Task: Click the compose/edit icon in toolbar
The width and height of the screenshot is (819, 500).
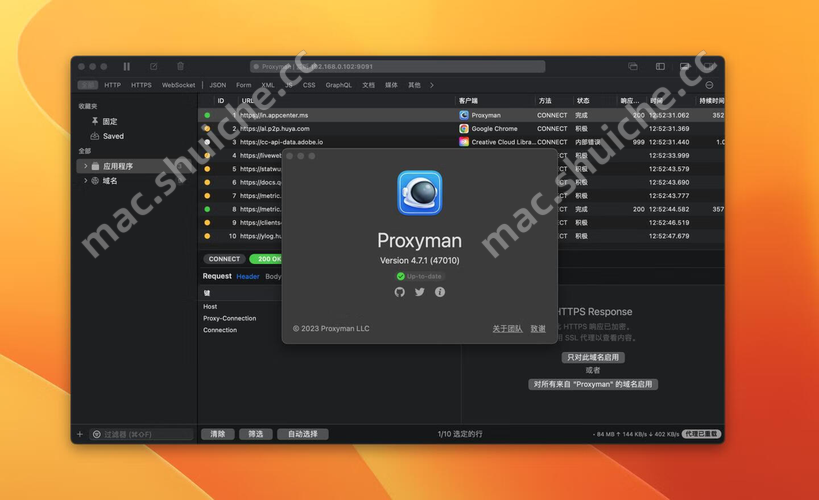Action: (154, 66)
